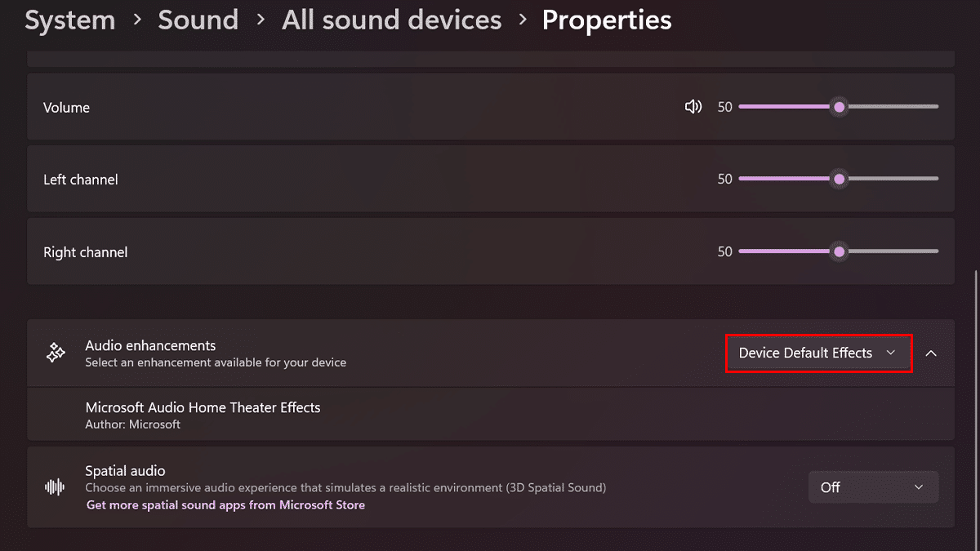The image size is (980, 551).
Task: Collapse the Audio enhancements section chevron
Action: (931, 353)
